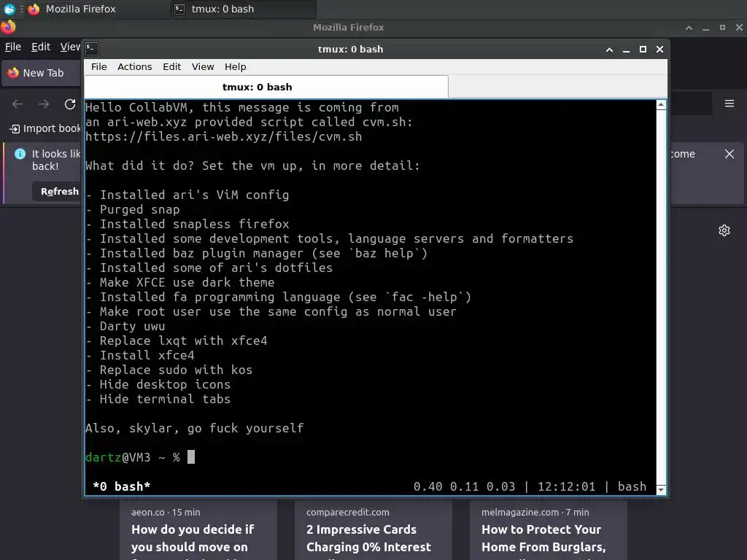Screen dimensions: 747x560
Task: Open terminal Edit menu
Action: pyautogui.click(x=172, y=66)
